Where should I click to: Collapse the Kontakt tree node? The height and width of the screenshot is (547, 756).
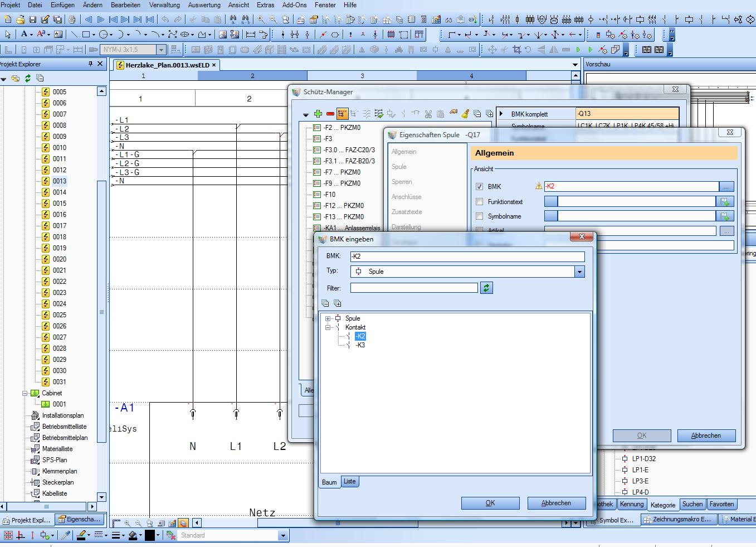point(328,327)
